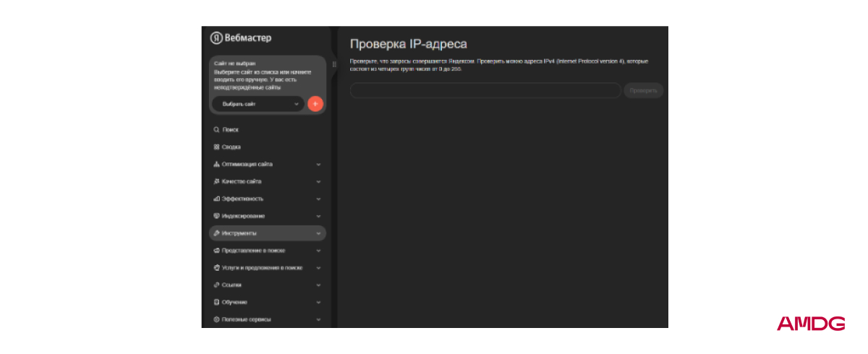Image resolution: width=868 pixels, height=354 pixels.
Task: Click the Сводка grid icon
Action: click(x=216, y=147)
